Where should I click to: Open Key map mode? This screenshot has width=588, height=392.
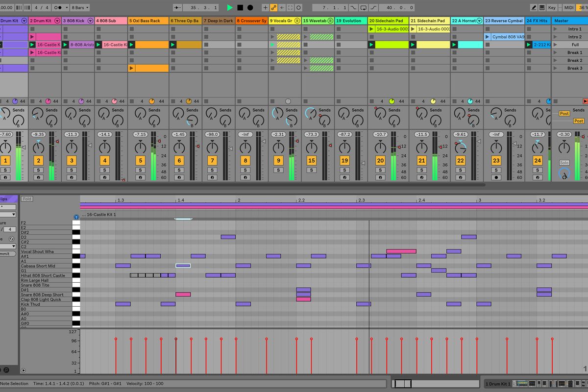click(x=552, y=7)
